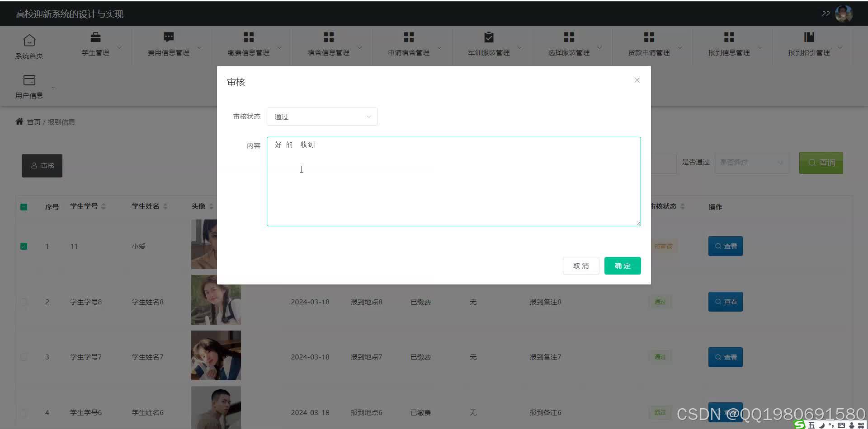Select the 用户信息 icon
Screen dimensions: 868x429
29,79
